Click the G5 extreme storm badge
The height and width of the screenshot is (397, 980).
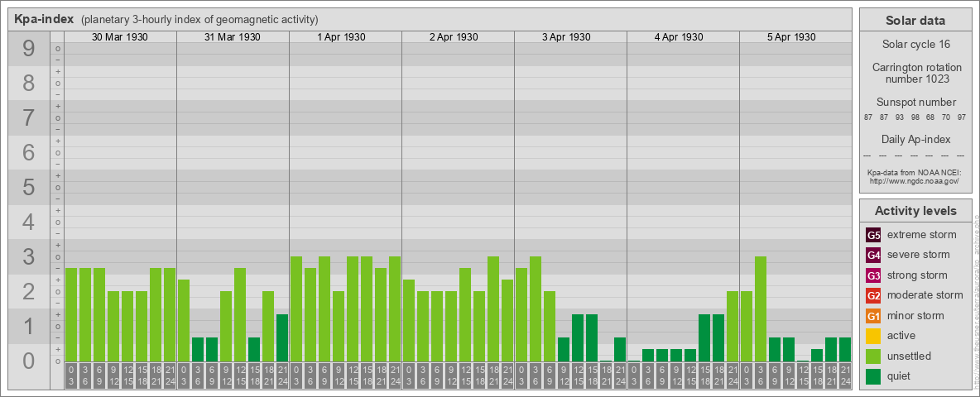(873, 236)
